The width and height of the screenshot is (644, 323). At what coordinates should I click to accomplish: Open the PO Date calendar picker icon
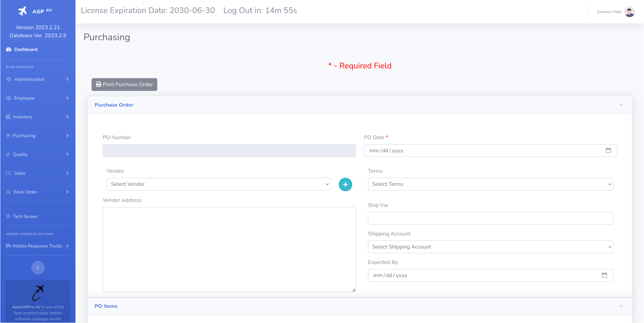[608, 151]
